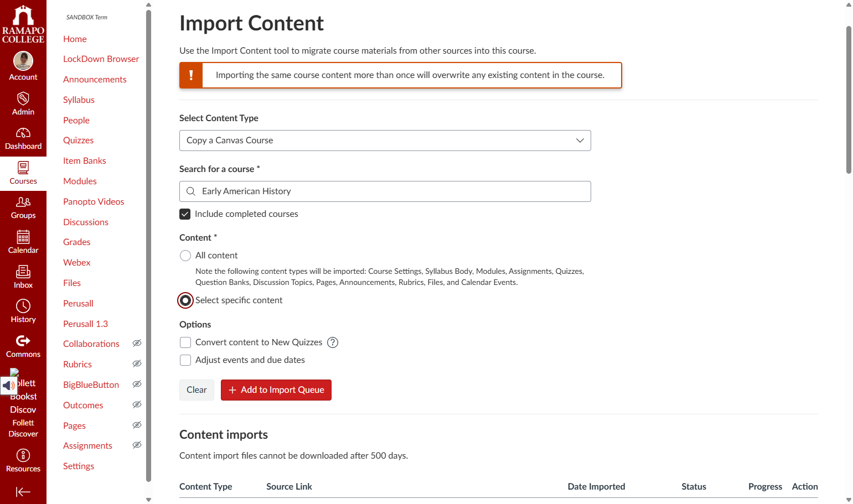Enable Convert content to New Quizzes
Screen dimensions: 853x504
point(185,342)
